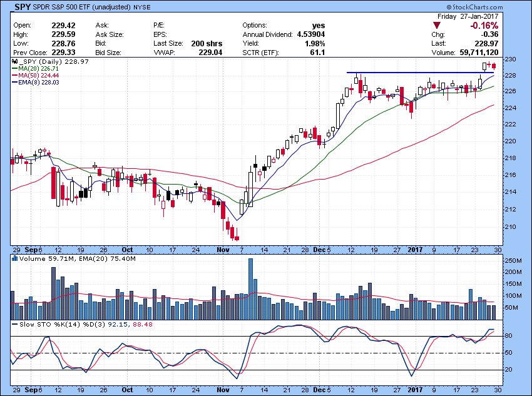Click the EMA(8) 228.03 legend entry
The image size is (532, 396).
pos(39,82)
